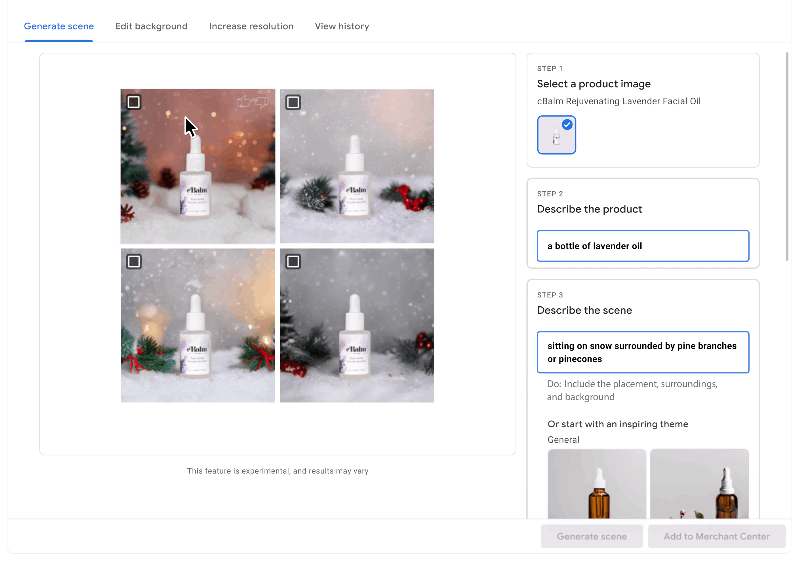Open the Increase resolution tab
This screenshot has width=801, height=569.
[251, 26]
